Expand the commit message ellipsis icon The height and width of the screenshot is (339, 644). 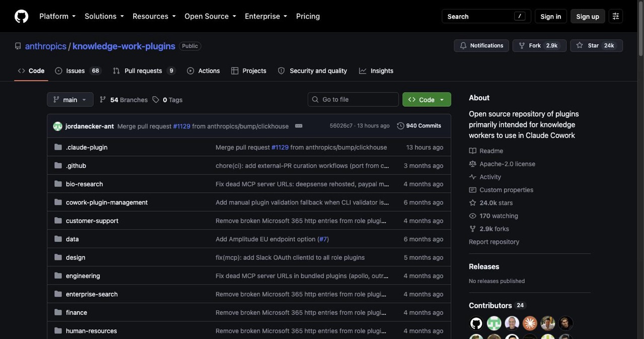299,126
